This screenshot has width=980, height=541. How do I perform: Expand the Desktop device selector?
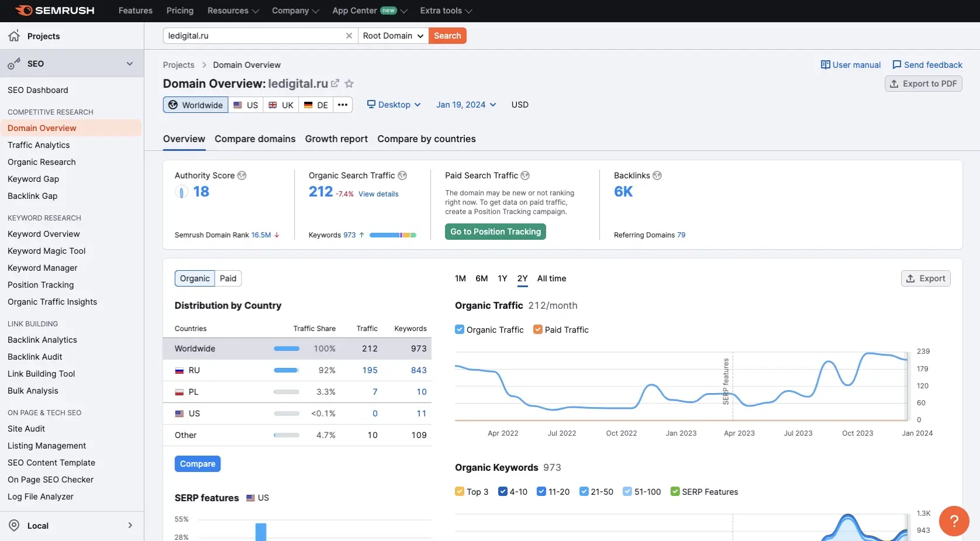coord(394,105)
